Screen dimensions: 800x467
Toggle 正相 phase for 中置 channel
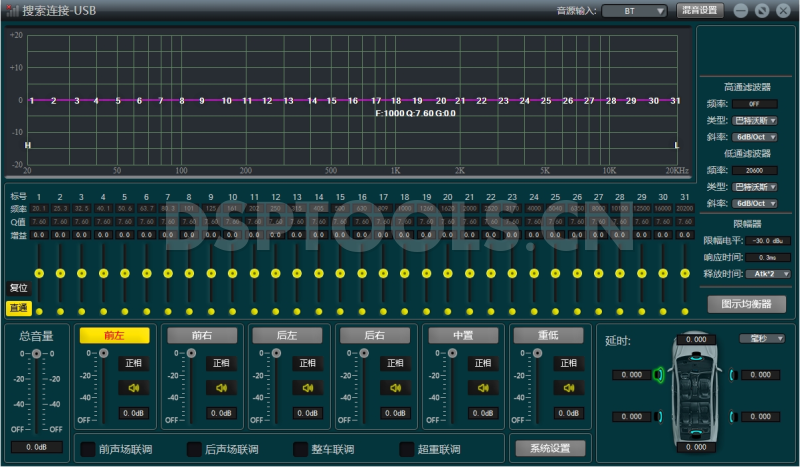click(x=483, y=363)
